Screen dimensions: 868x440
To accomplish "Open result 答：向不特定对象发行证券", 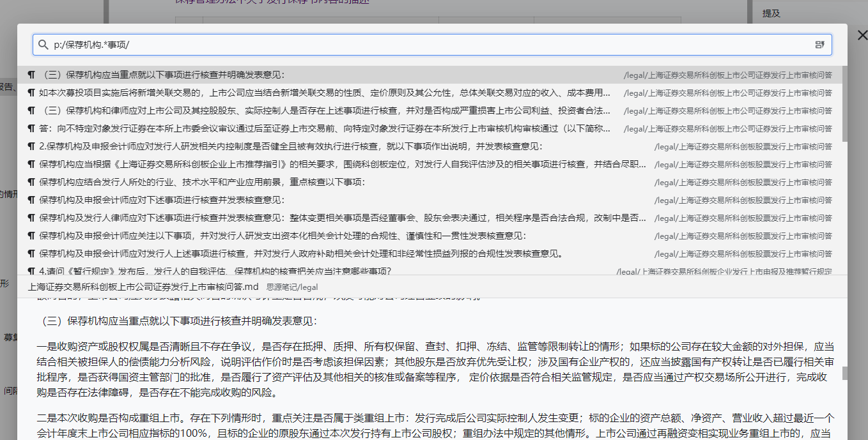I will 430,128.
